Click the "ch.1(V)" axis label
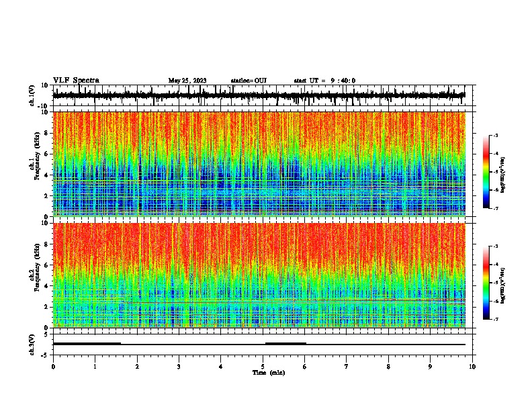 click(x=32, y=95)
